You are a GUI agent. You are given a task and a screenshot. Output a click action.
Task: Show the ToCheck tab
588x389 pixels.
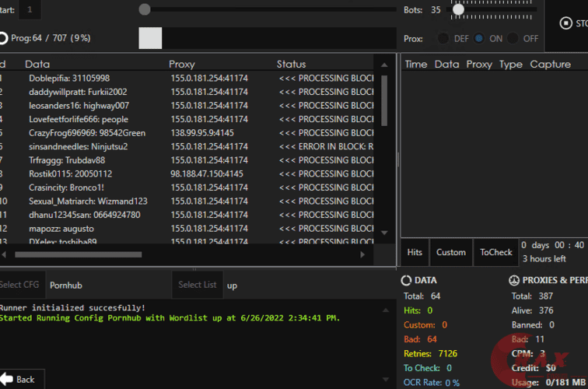pyautogui.click(x=495, y=252)
